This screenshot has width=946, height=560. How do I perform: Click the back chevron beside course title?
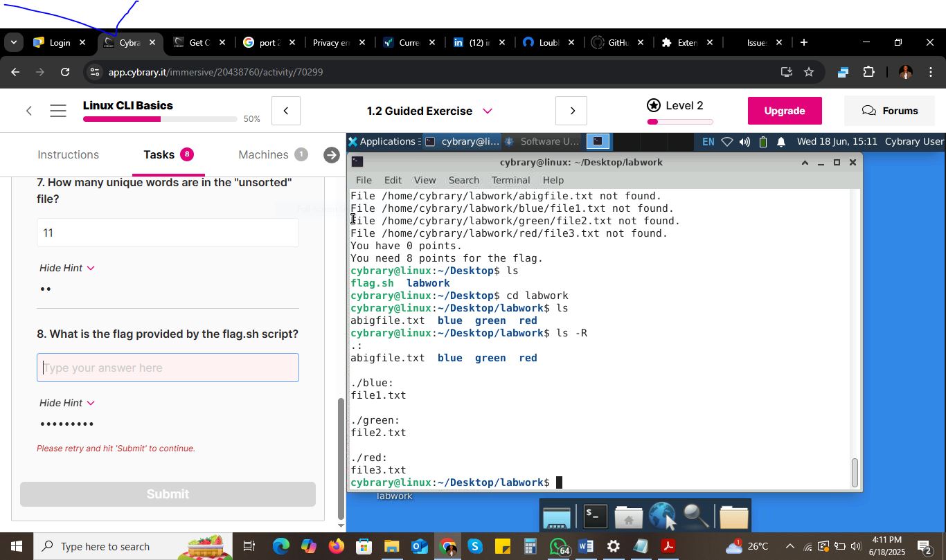[29, 111]
